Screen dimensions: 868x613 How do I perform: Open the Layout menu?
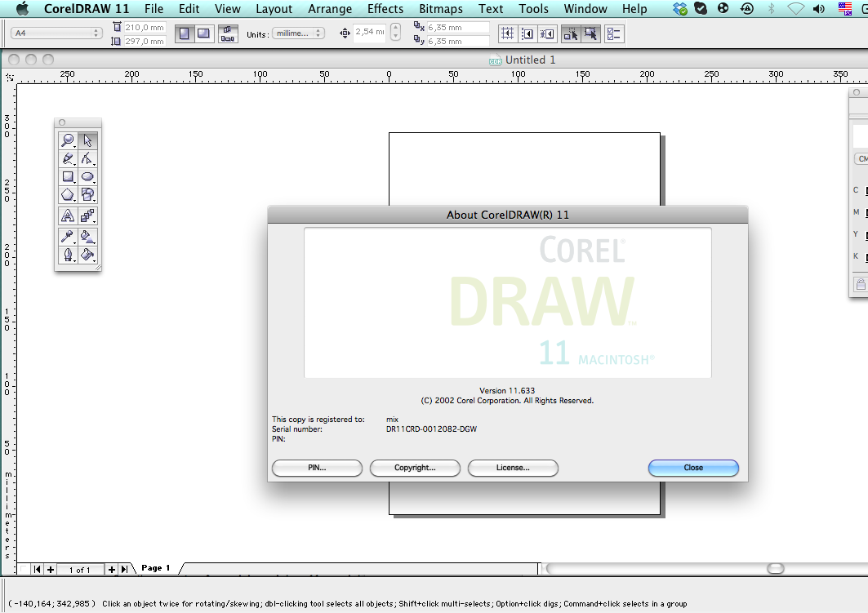click(274, 9)
